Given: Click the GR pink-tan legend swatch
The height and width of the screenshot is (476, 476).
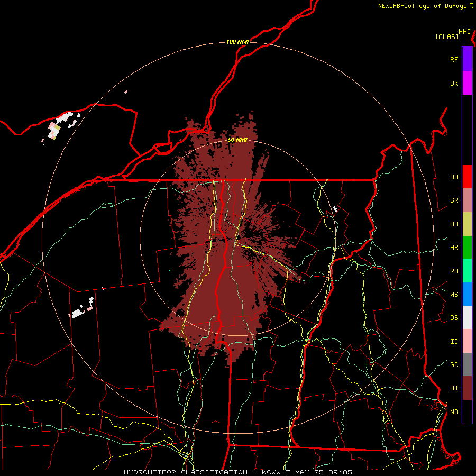Looking at the screenshot, I should pyautogui.click(x=467, y=200).
